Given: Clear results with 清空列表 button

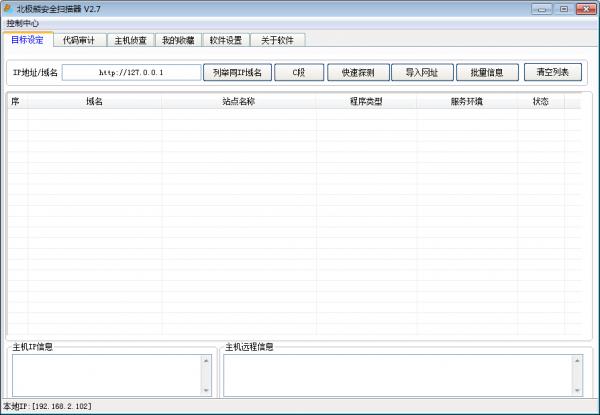Looking at the screenshot, I should coord(552,72).
